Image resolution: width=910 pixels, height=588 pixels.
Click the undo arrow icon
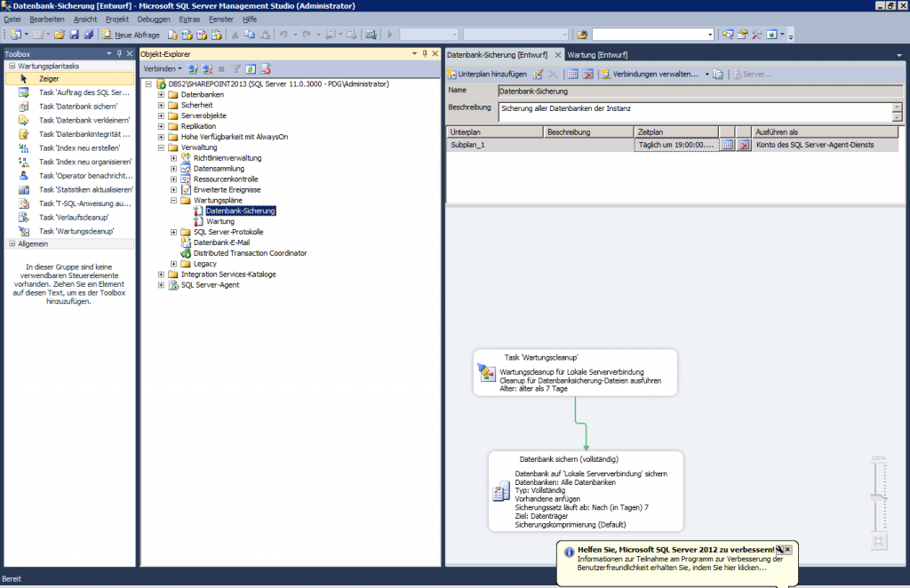(283, 35)
